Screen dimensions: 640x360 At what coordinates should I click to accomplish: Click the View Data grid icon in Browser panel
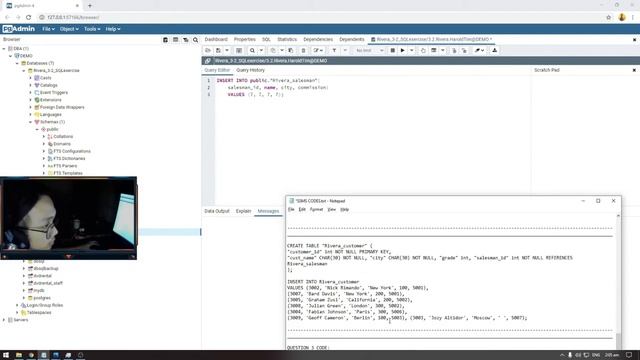click(x=176, y=40)
